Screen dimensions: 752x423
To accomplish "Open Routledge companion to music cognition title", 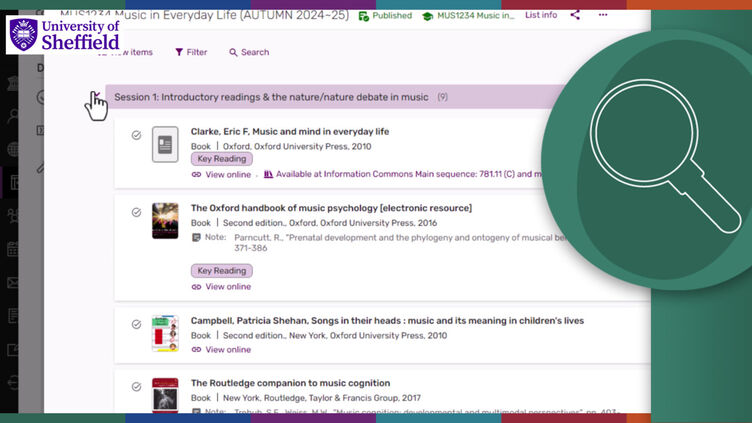I will pyautogui.click(x=290, y=383).
